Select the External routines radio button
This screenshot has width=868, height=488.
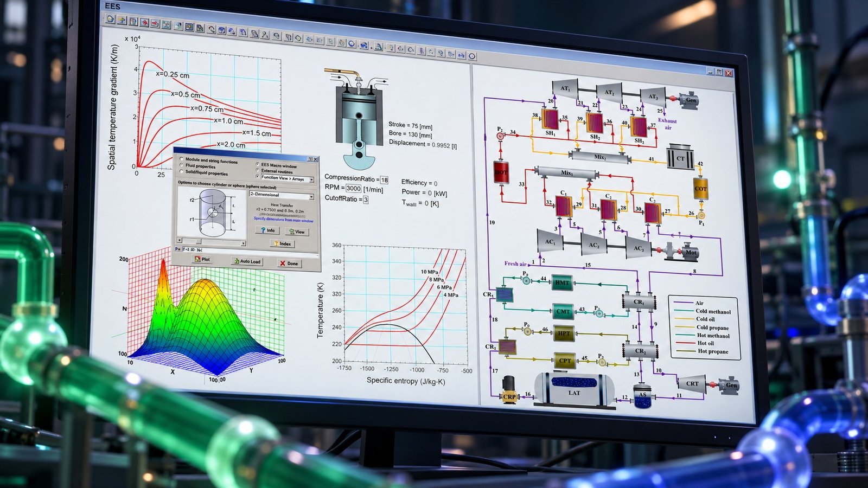(257, 170)
